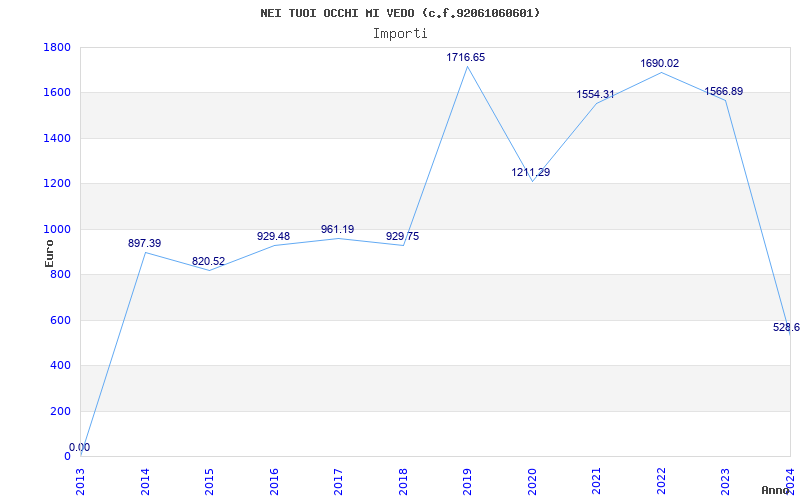Click the 1000 y-axis tick label
800x500 pixels.
[x=57, y=229]
